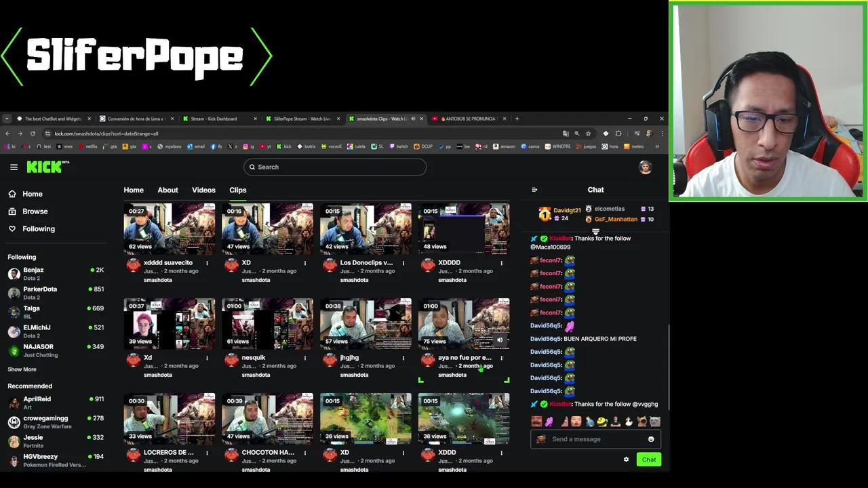Open options menu for 'nesquik' clip
Image resolution: width=868 pixels, height=488 pixels.
(305, 358)
